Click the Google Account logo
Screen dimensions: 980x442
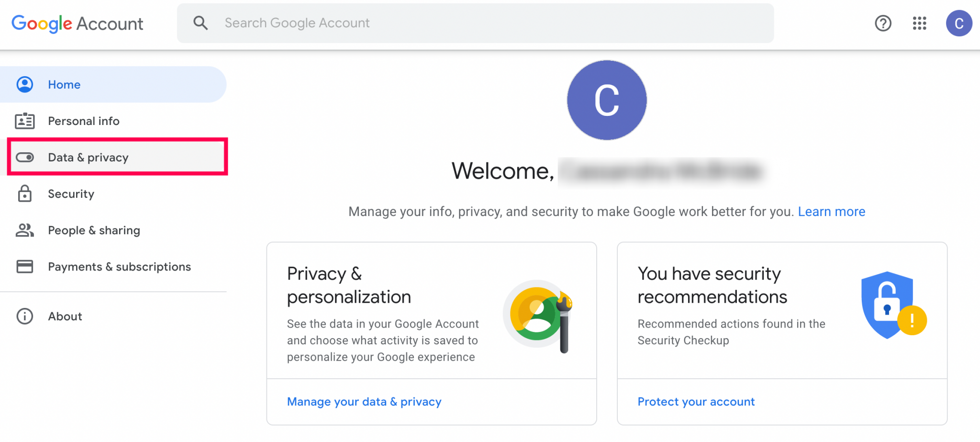point(77,23)
